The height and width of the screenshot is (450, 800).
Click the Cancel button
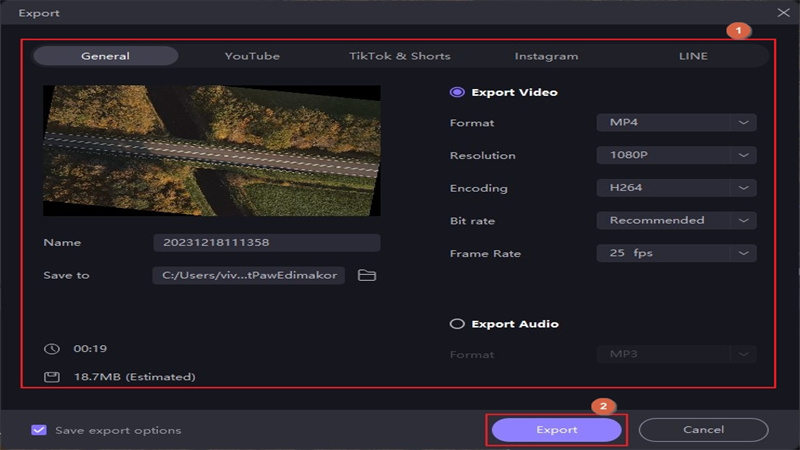(704, 430)
